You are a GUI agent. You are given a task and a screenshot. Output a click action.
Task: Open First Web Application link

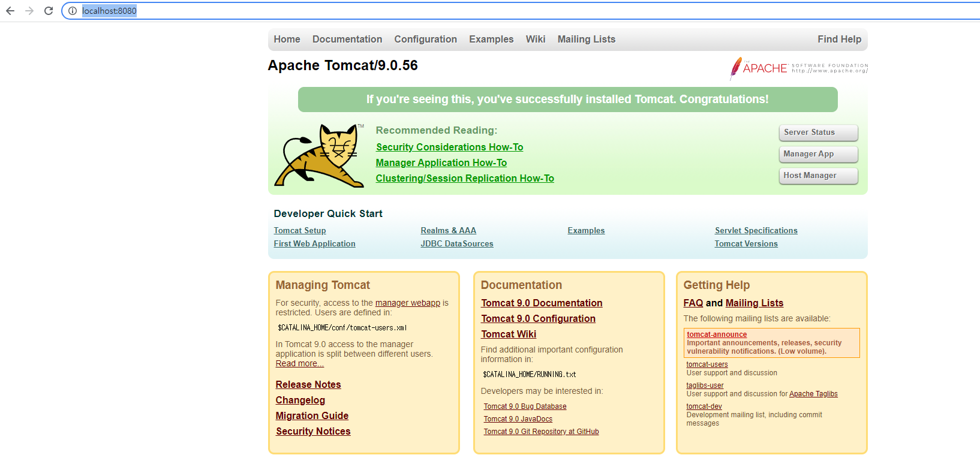pyautogui.click(x=314, y=243)
